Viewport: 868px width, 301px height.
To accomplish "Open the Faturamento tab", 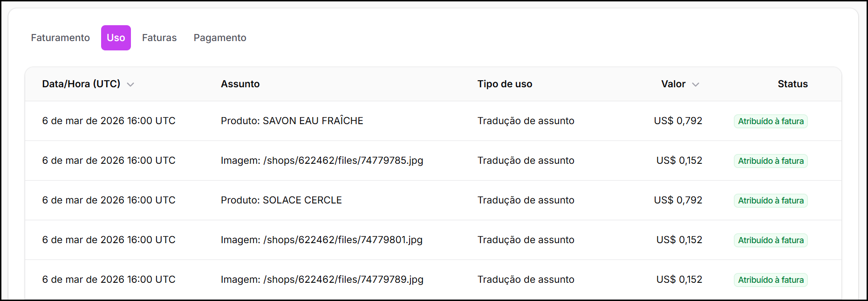I will pyautogui.click(x=60, y=38).
